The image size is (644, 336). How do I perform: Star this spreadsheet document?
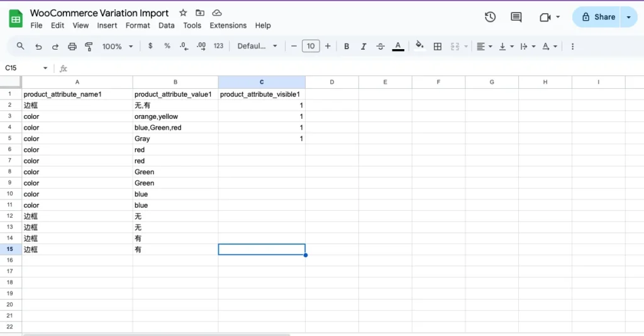pyautogui.click(x=183, y=13)
